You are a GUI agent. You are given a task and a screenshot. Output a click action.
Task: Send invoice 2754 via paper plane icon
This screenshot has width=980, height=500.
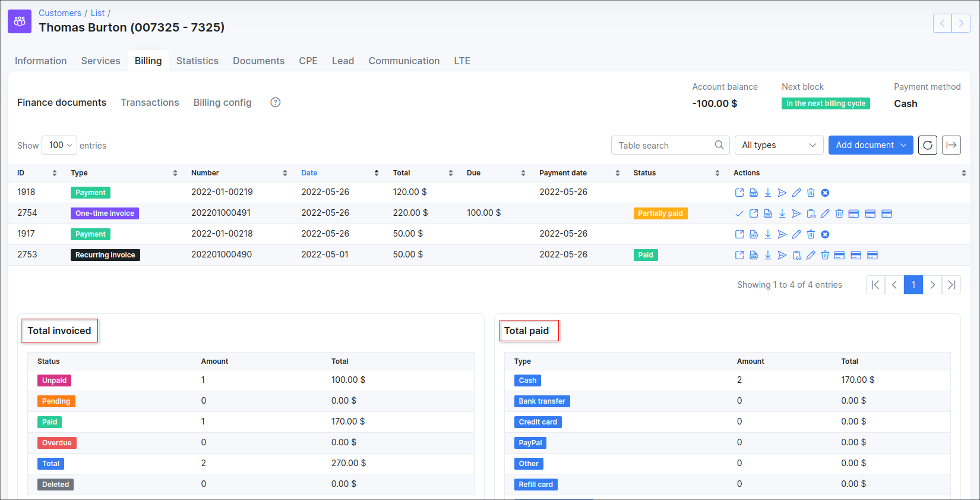[x=796, y=213]
